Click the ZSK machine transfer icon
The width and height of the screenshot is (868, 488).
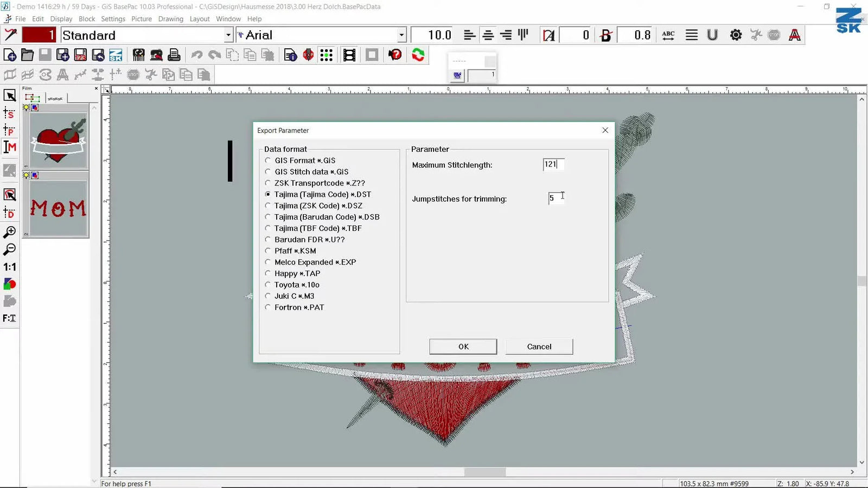[x=116, y=55]
